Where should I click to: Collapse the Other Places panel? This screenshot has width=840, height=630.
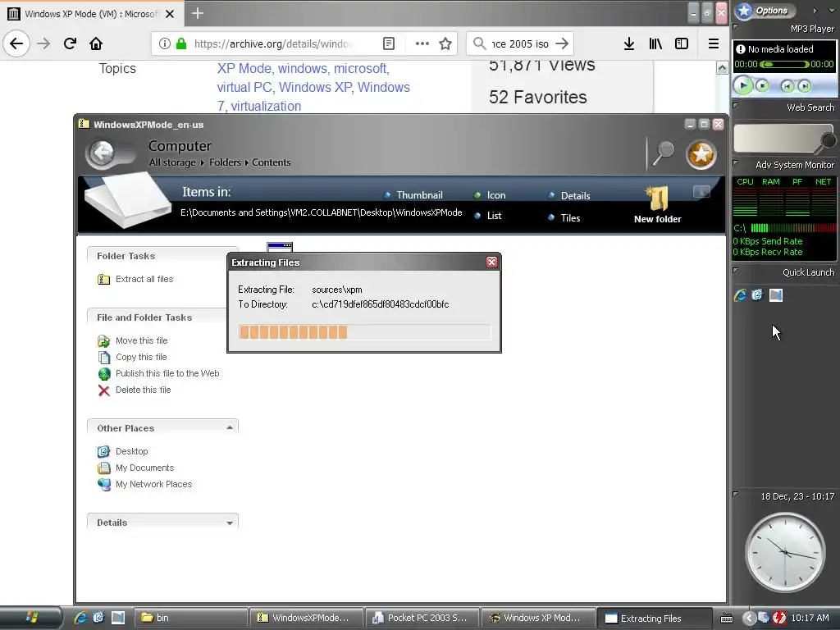(230, 427)
